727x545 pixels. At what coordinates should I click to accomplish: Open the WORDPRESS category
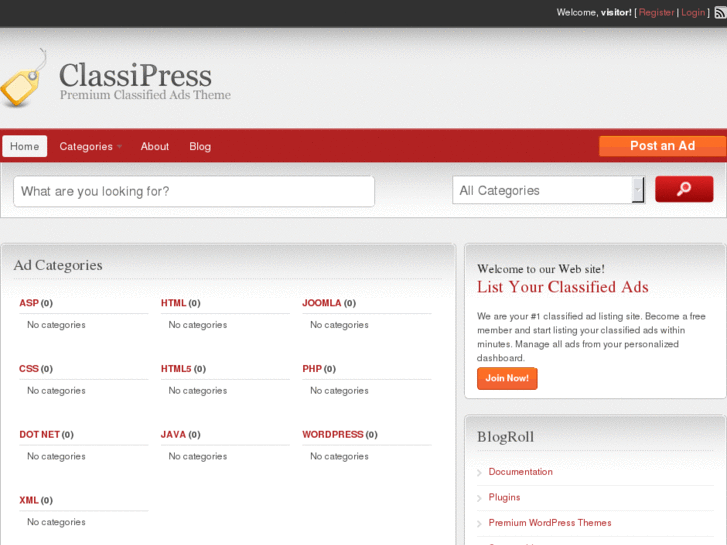[333, 435]
